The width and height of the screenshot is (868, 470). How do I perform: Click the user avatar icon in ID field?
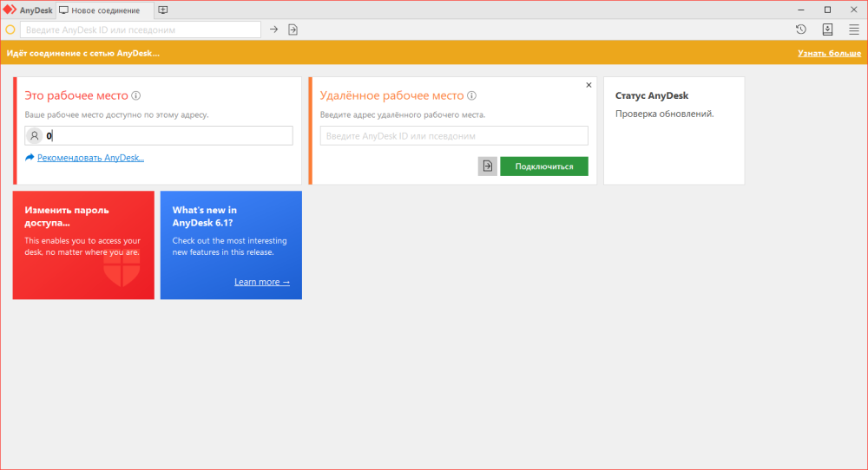point(35,135)
